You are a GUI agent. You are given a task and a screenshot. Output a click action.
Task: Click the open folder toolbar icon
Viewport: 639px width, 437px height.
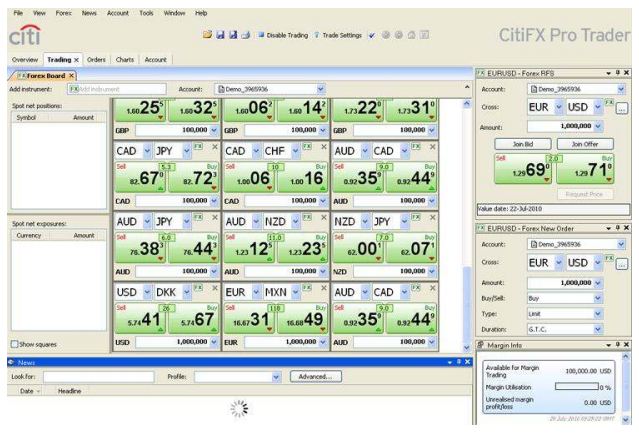(x=206, y=34)
